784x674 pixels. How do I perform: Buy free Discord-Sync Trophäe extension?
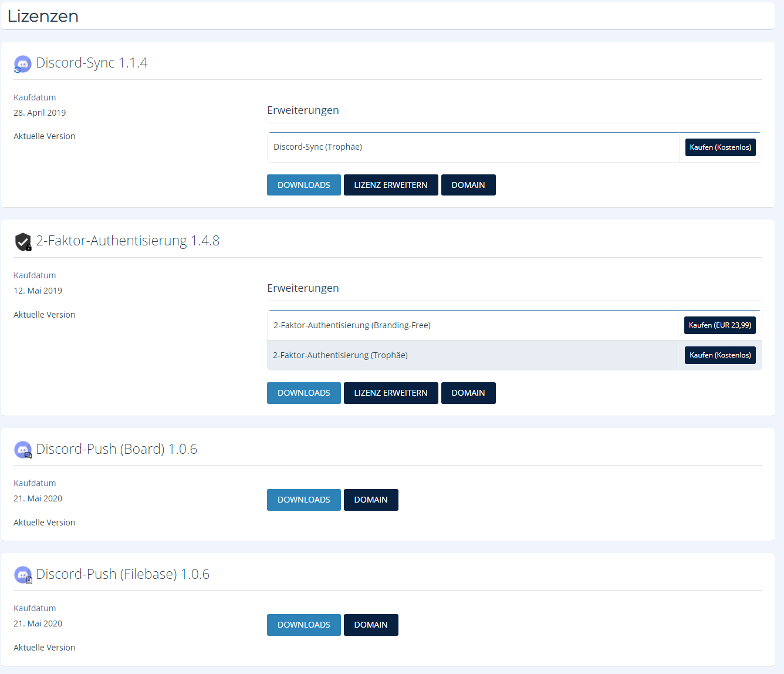pyautogui.click(x=720, y=147)
